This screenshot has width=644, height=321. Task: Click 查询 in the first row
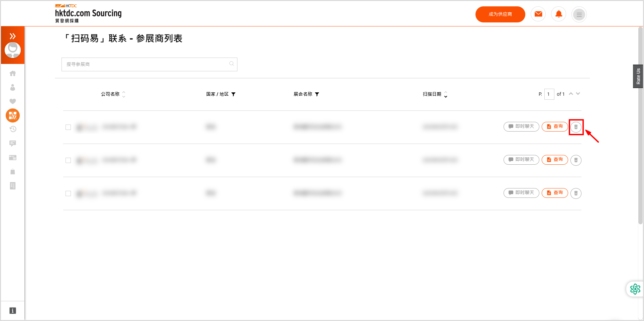click(x=555, y=127)
